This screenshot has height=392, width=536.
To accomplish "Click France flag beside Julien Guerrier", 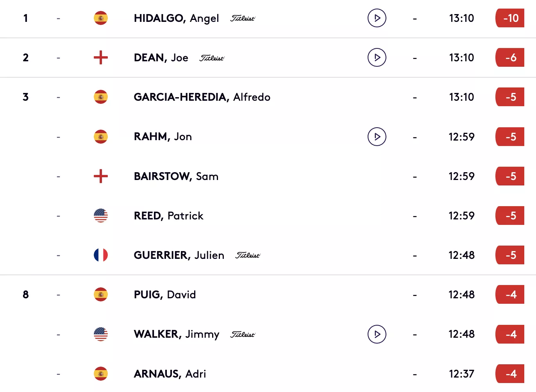I will [x=101, y=255].
